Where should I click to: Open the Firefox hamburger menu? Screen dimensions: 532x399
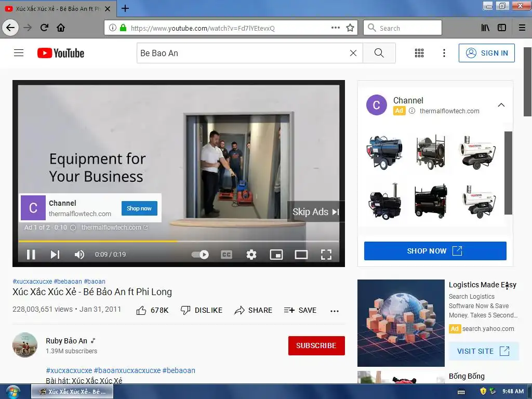522,28
